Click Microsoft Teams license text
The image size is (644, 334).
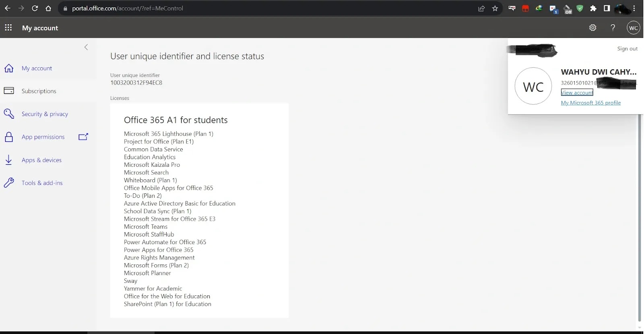point(146,227)
